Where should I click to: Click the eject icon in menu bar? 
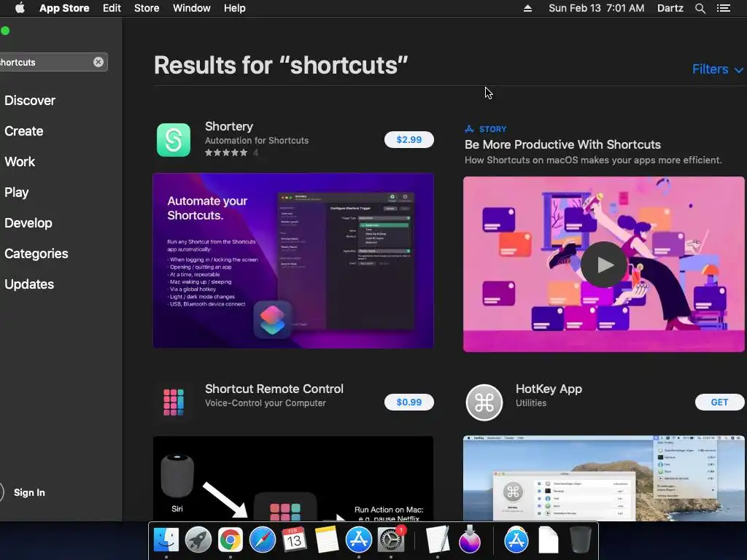527,8
